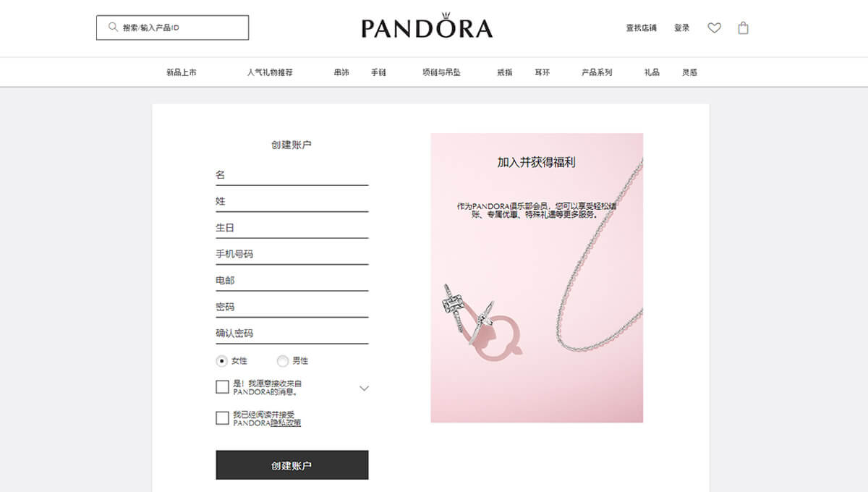Image resolution: width=868 pixels, height=492 pixels.
Task: Open the shopping bag icon
Action: [x=743, y=28]
